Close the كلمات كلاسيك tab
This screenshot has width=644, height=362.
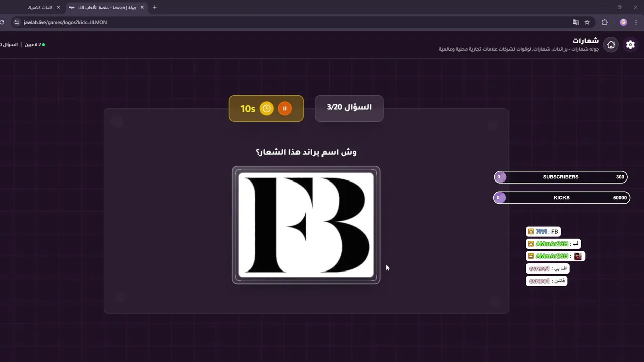click(x=58, y=7)
